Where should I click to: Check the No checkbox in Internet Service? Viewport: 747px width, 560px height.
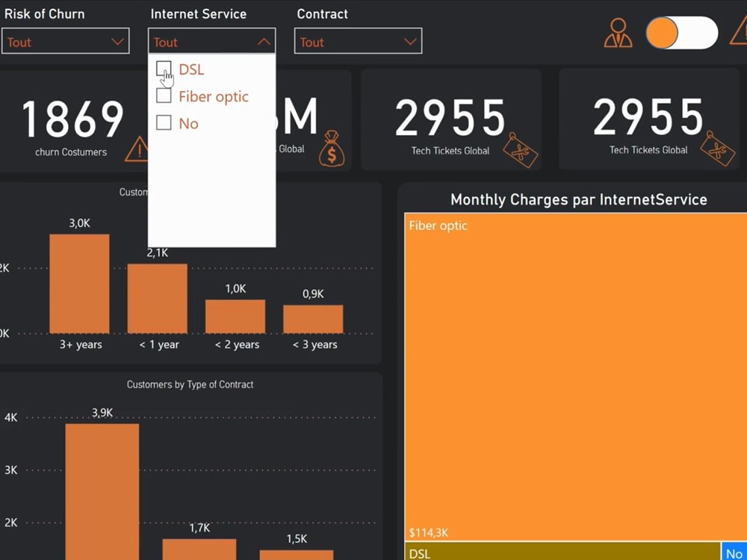click(164, 123)
